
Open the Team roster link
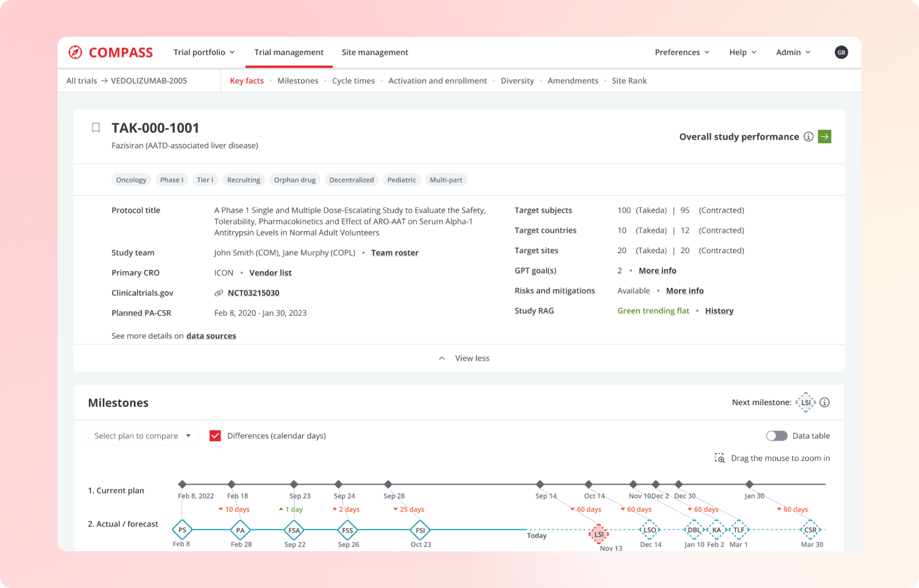(395, 253)
